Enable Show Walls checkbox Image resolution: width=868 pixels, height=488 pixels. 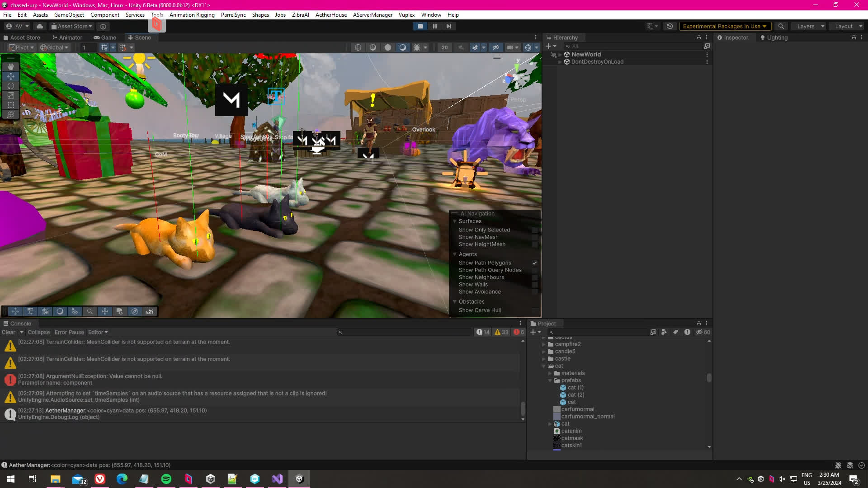click(x=534, y=285)
